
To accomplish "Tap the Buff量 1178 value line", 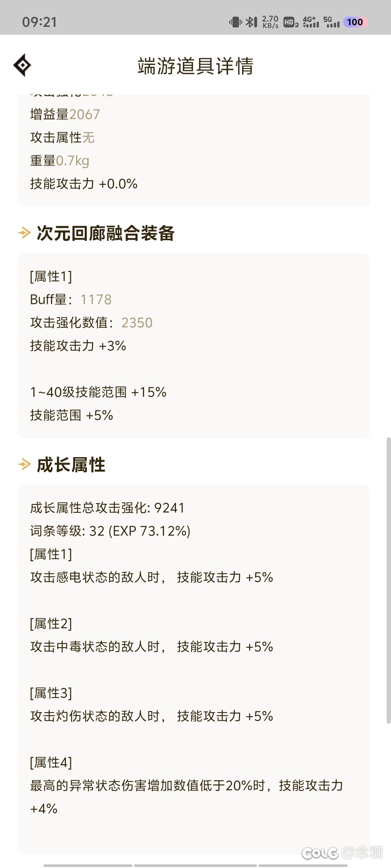I will (71, 299).
